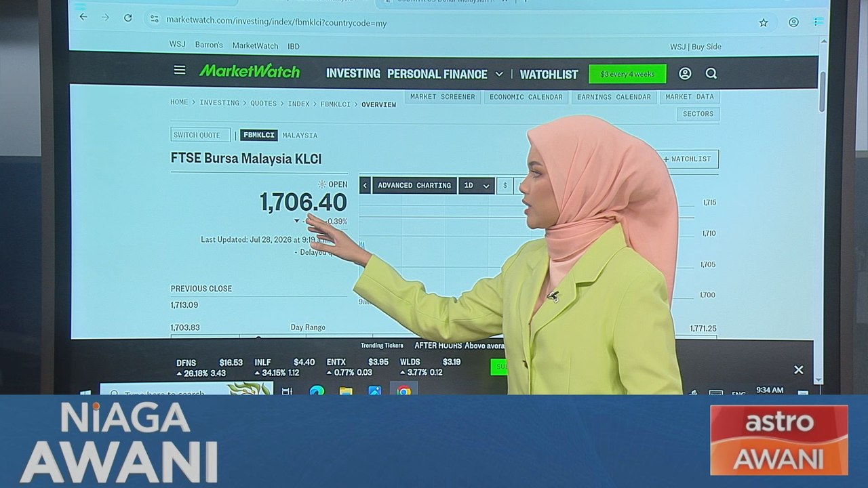Go to the MarketWatch logo home page
The width and height of the screenshot is (868, 488).
249,70
